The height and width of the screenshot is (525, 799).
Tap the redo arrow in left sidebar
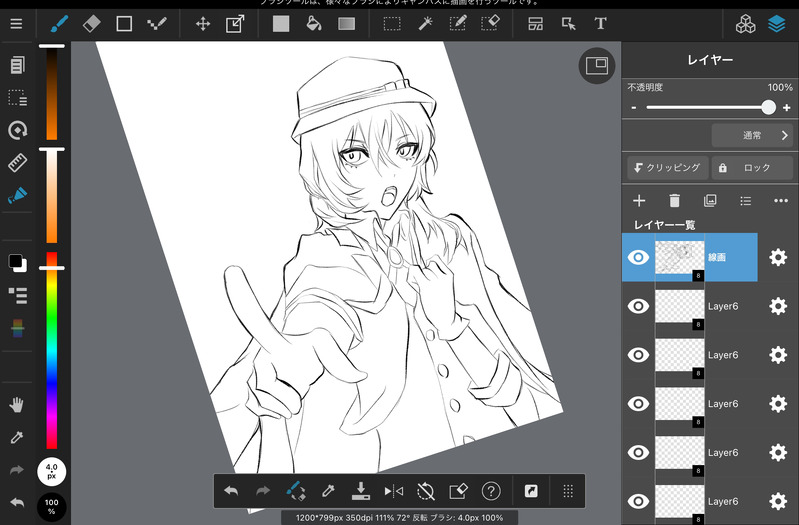point(16,470)
